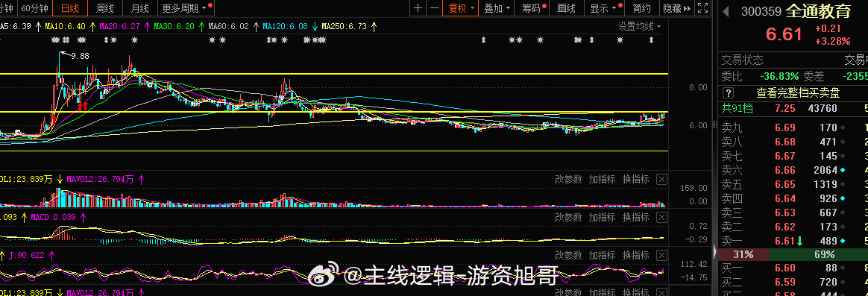Click diamond icon in 卖四 row
This screenshot has width=868, height=296.
[843, 198]
